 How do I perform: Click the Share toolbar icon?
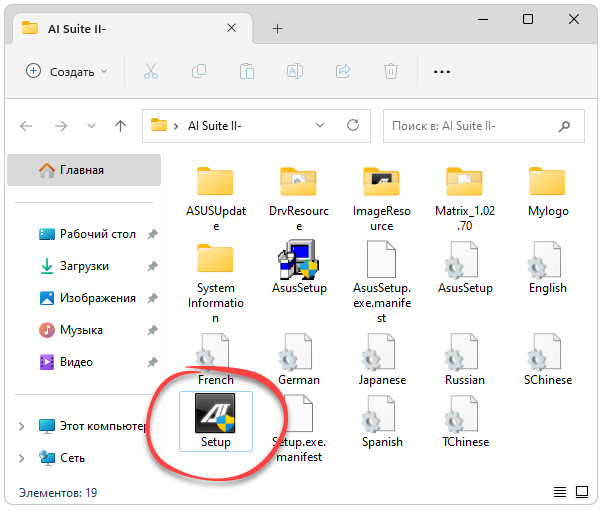pyautogui.click(x=343, y=71)
